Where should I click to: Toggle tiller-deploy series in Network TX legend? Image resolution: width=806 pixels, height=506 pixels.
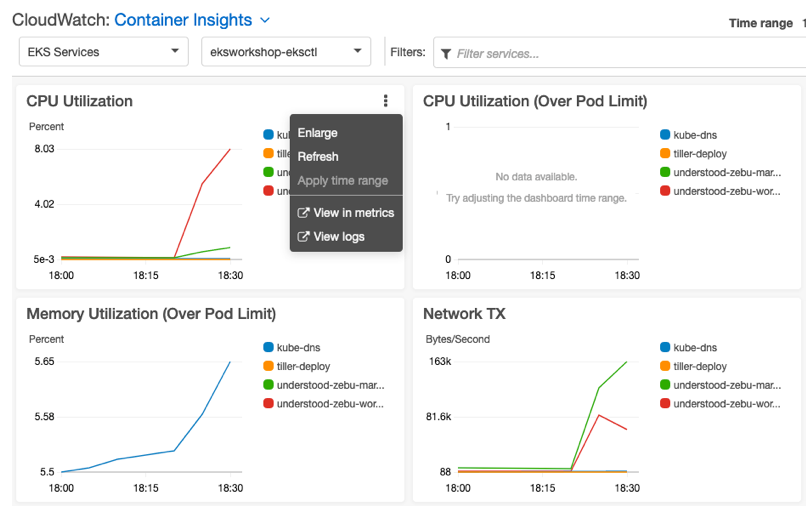[x=699, y=367]
